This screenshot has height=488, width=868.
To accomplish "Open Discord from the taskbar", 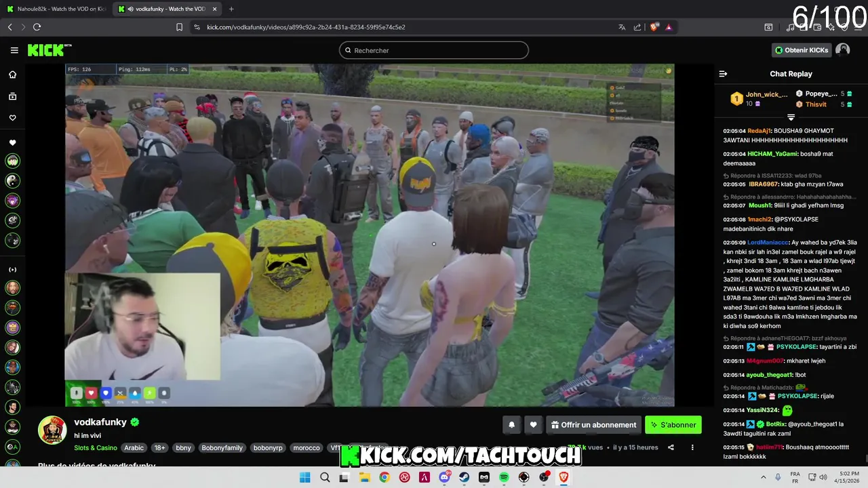I will 444,477.
